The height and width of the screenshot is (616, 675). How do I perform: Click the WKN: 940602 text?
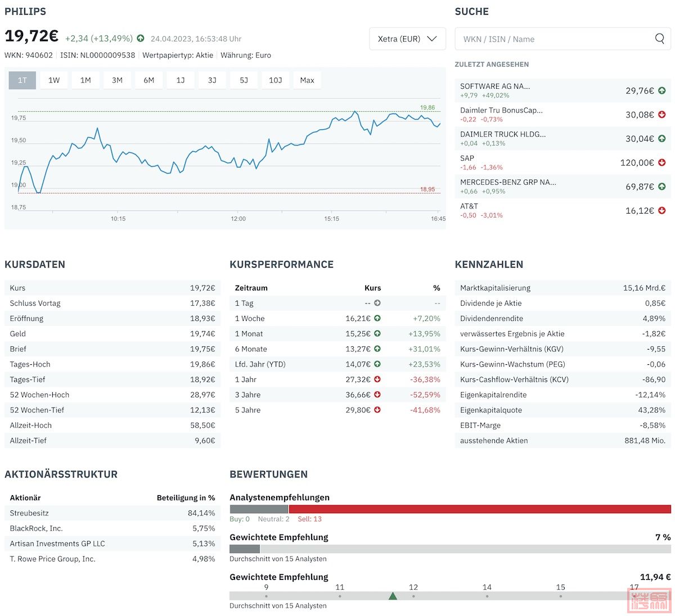pyautogui.click(x=29, y=55)
